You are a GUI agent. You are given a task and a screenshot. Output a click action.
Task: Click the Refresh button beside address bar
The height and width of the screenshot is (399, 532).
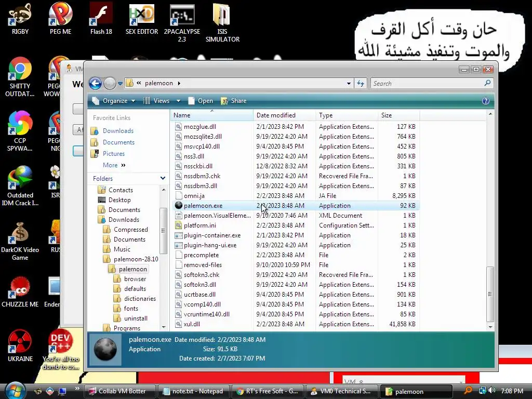click(361, 83)
